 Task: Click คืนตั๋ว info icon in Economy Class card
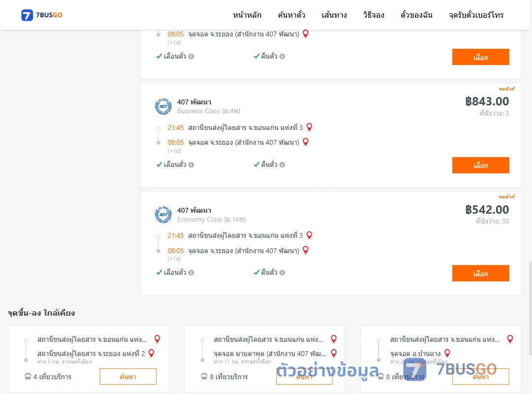(282, 272)
